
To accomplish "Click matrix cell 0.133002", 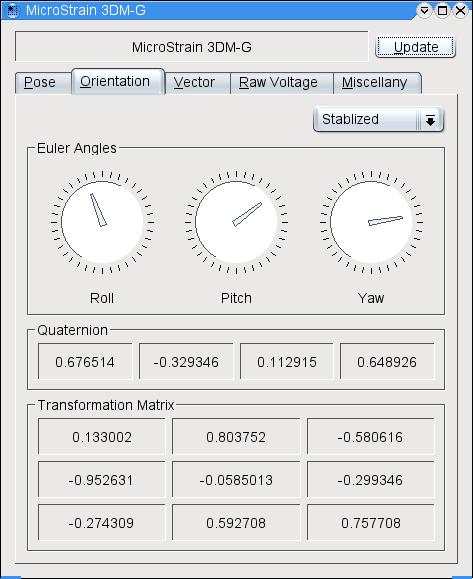I will [x=102, y=437].
